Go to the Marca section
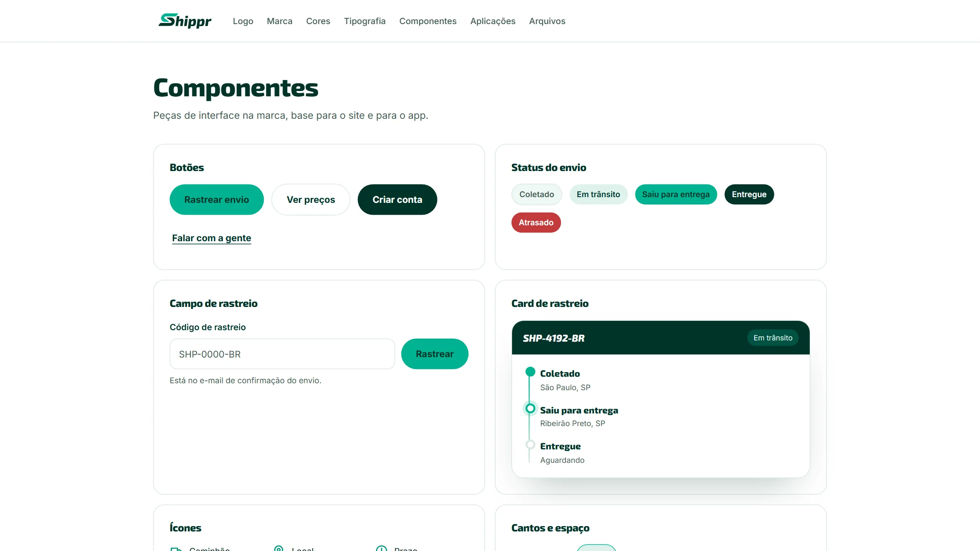This screenshot has width=980, height=551. (280, 21)
